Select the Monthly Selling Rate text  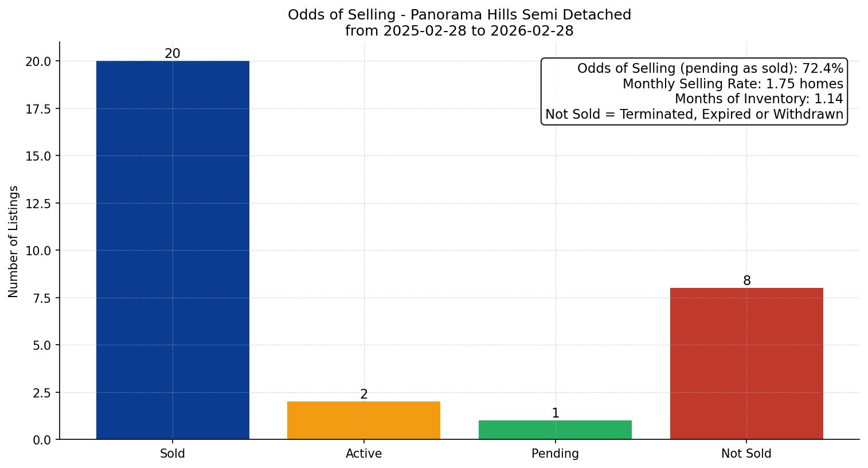tap(732, 84)
